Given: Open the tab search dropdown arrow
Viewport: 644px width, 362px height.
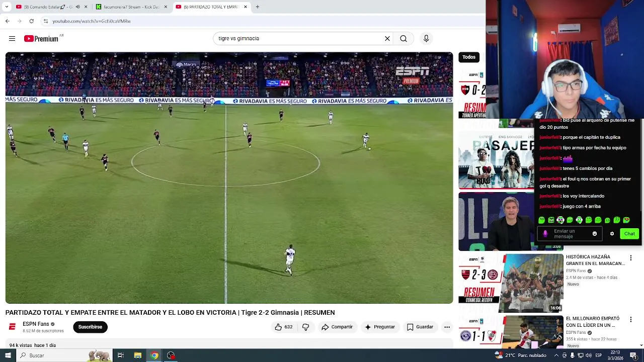Looking at the screenshot, I should click(7, 7).
